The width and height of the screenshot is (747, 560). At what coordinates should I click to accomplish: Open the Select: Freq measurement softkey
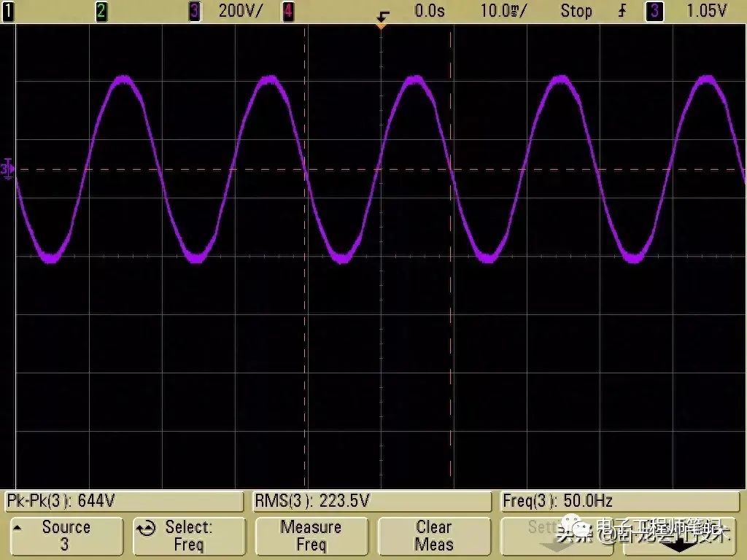pyautogui.click(x=188, y=536)
